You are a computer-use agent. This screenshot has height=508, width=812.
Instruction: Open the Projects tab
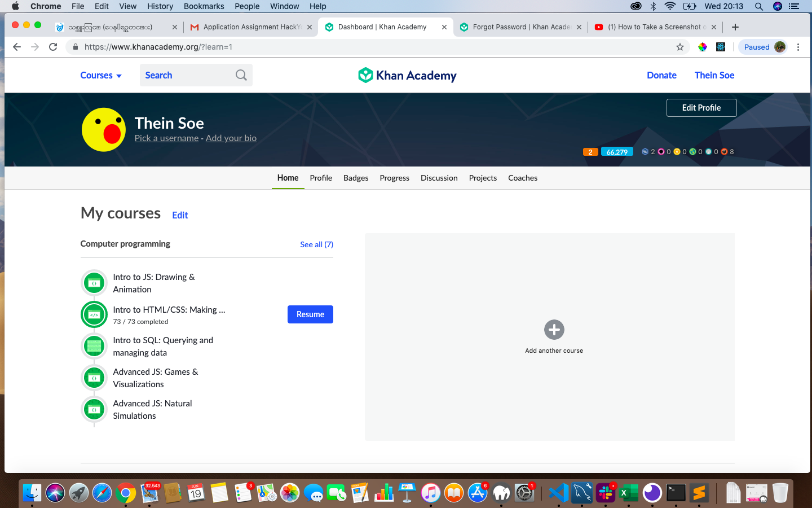(x=483, y=178)
